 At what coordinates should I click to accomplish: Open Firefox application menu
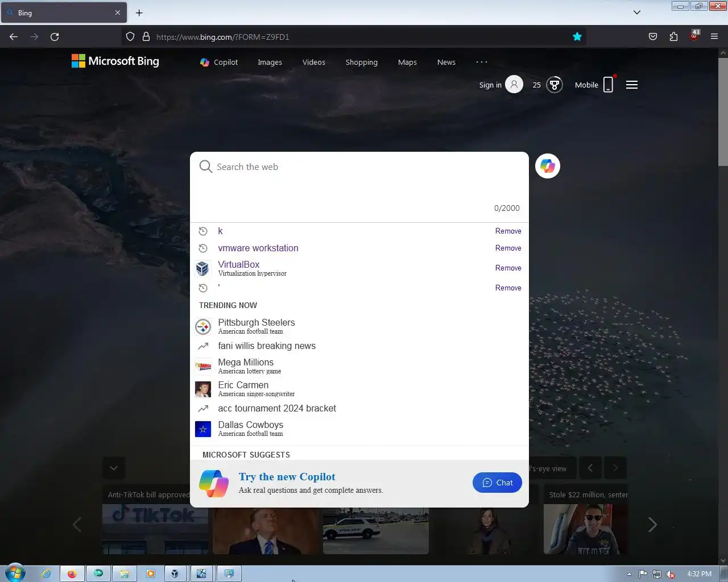coord(714,37)
